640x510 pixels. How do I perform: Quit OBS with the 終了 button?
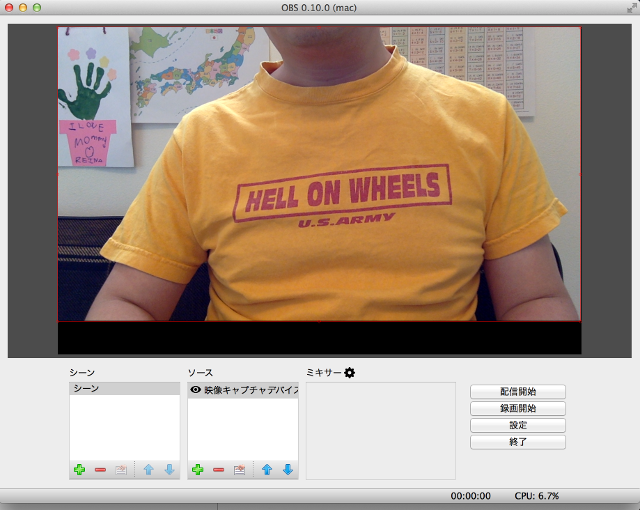(x=518, y=442)
